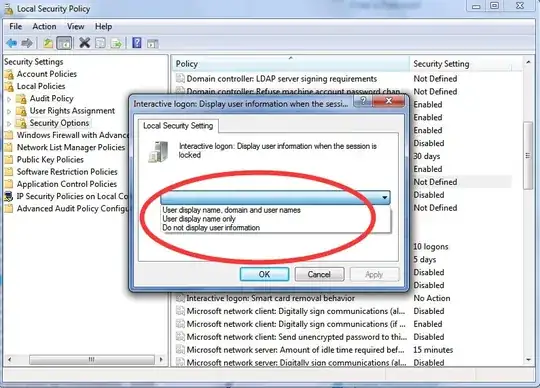This screenshot has width=540, height=388.
Task: Click the policy list vertical scrollbar thumb
Action: click(528, 156)
